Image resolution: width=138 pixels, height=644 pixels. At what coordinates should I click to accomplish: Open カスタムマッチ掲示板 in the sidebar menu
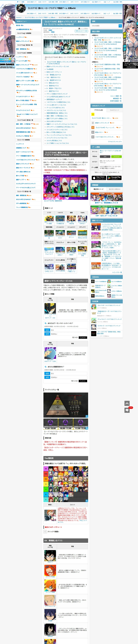pos(23,136)
